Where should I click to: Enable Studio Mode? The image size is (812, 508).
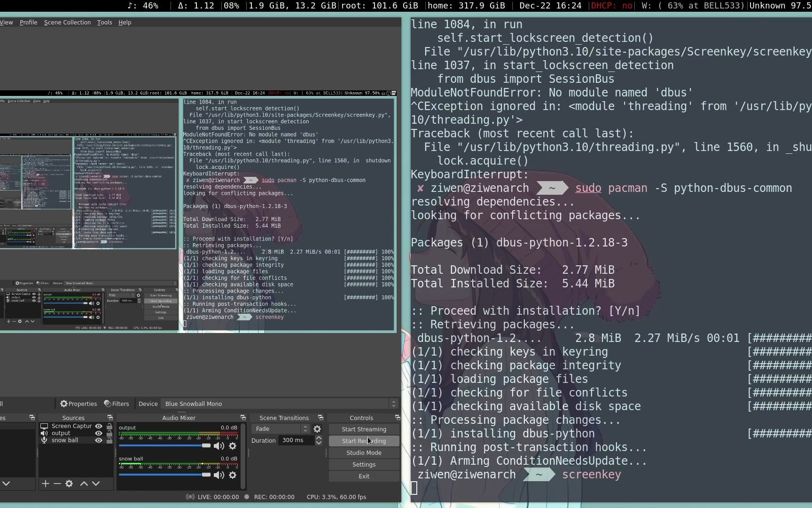[x=364, y=452]
